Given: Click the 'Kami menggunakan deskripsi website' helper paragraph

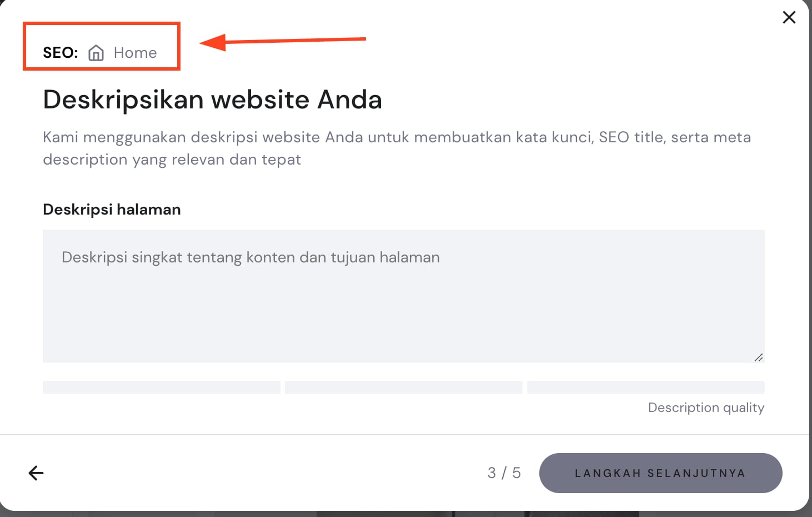Looking at the screenshot, I should (397, 148).
